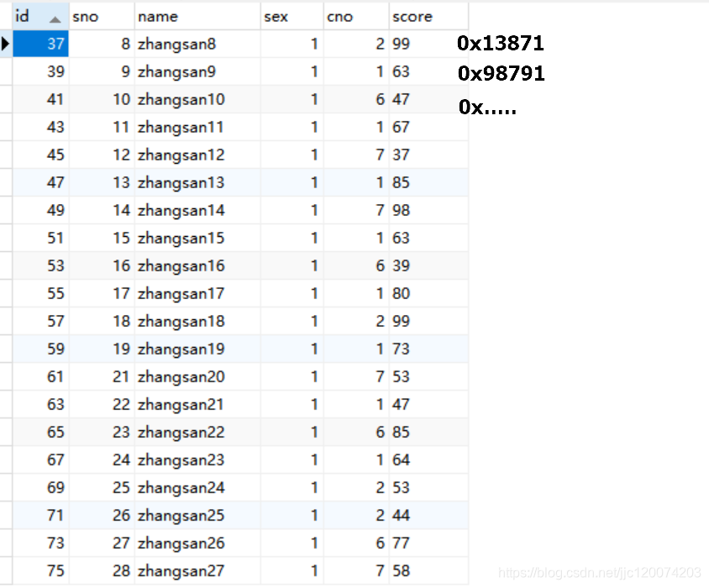Click the current-row arrow indicator beside id 37
This screenshot has width=709, height=588.
pyautogui.click(x=5, y=44)
